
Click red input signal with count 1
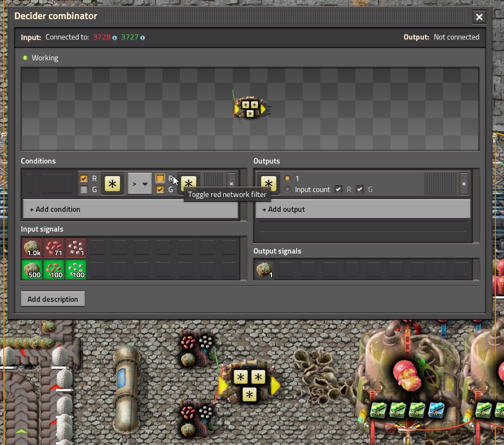pos(76,247)
